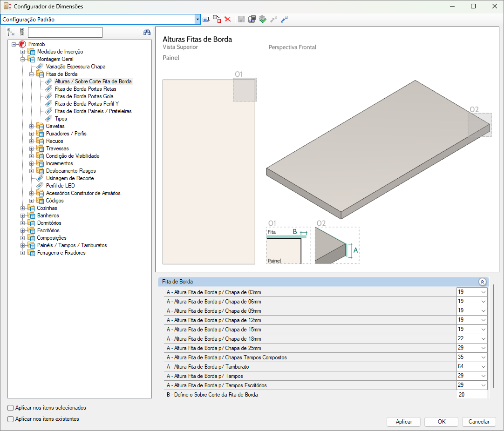
Task: Click the tree search text field
Action: tap(65, 32)
